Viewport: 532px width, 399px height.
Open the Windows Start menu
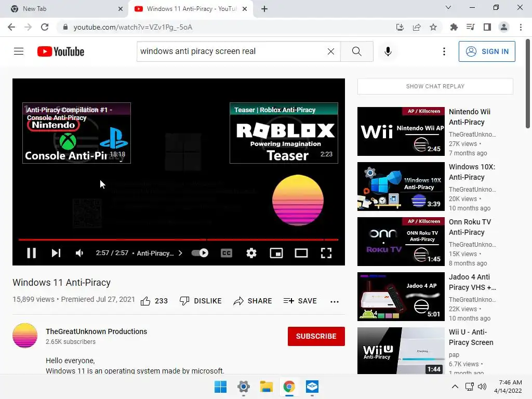220,387
